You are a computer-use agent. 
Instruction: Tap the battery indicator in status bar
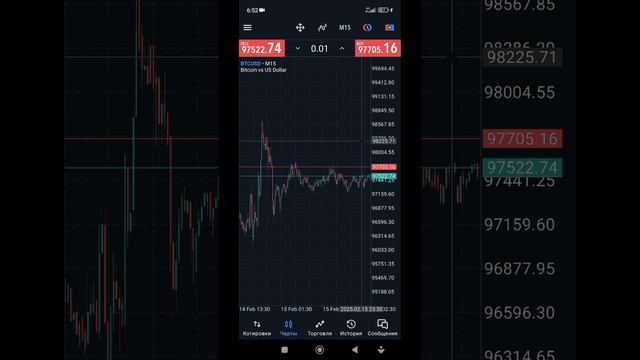tap(383, 10)
